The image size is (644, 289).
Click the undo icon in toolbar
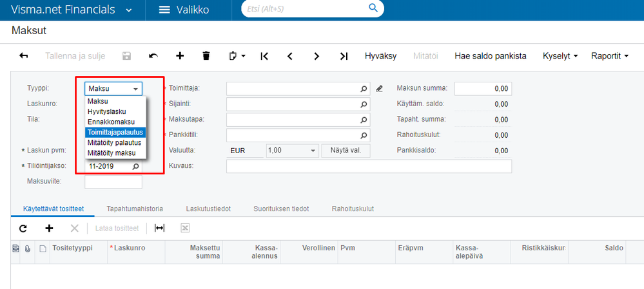153,56
